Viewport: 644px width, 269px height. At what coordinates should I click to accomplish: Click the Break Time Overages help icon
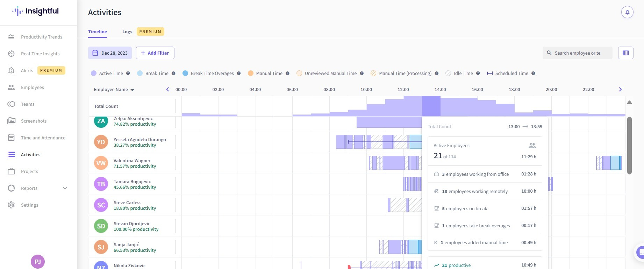click(239, 73)
